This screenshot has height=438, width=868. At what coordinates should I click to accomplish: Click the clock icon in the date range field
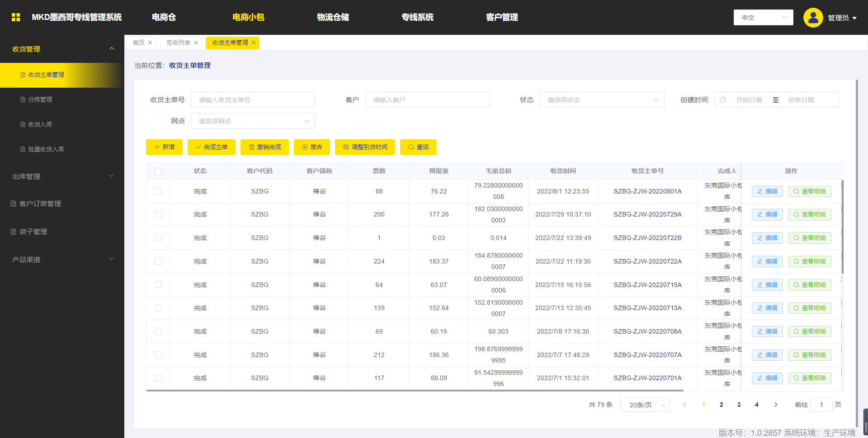point(723,100)
